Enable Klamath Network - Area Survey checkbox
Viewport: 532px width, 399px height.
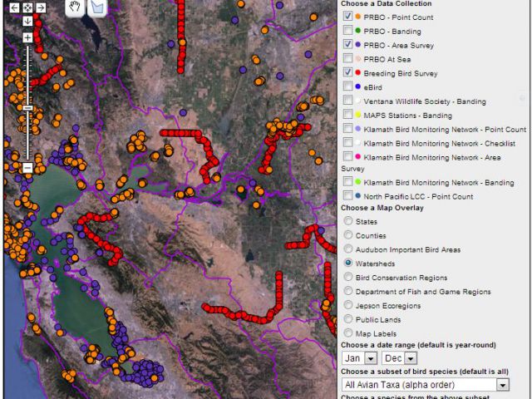[x=347, y=156]
